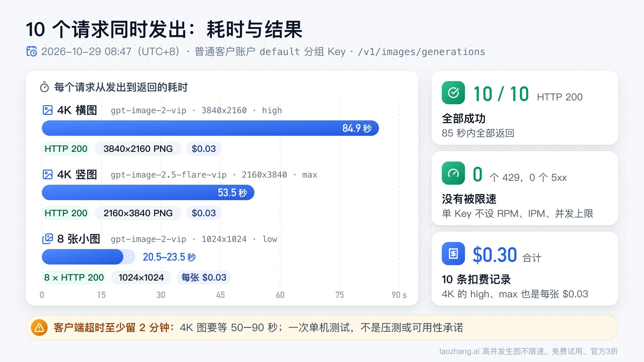Image resolution: width=644 pixels, height=362 pixels.
Task: Click the 53.5 秒 progress bar
Action: (148, 192)
